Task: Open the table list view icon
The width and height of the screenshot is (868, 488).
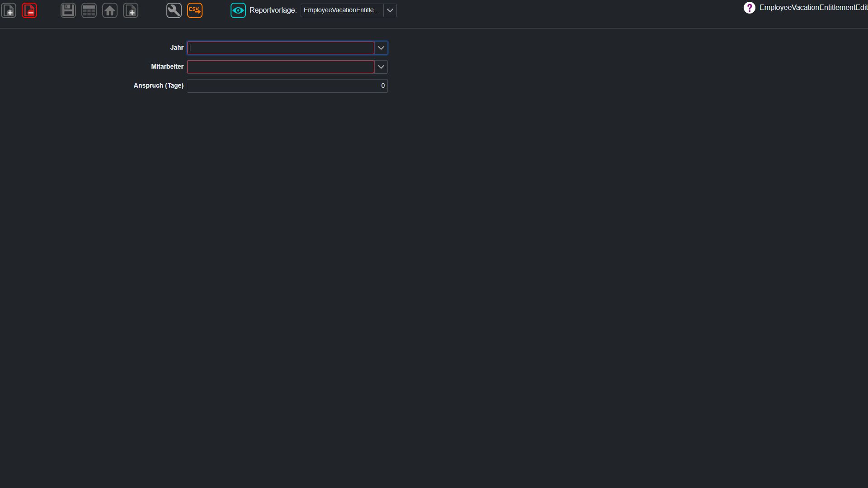Action: pos(89,10)
